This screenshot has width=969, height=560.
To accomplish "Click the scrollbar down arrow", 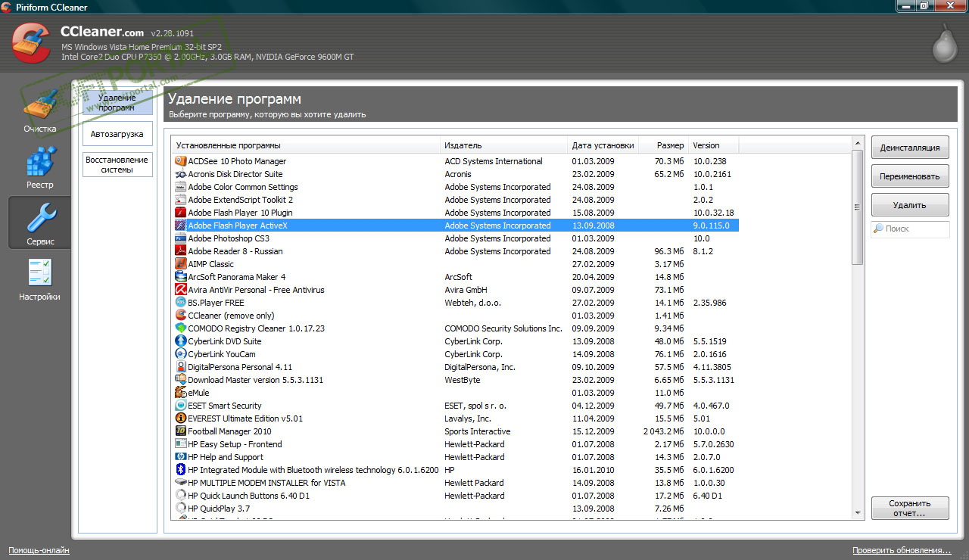I will click(857, 513).
